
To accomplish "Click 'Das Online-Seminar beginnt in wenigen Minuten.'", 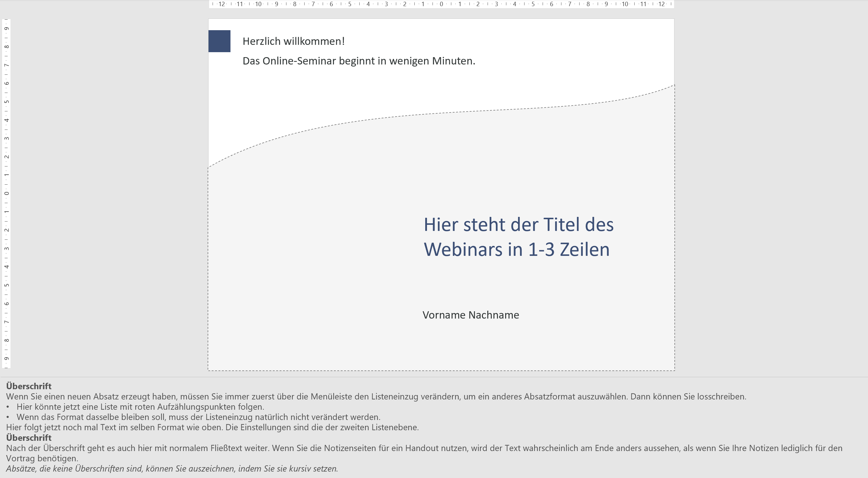I will (x=359, y=61).
